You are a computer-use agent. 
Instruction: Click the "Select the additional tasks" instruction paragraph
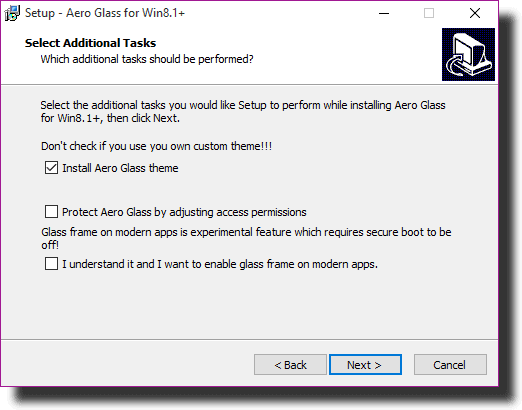coord(243,112)
